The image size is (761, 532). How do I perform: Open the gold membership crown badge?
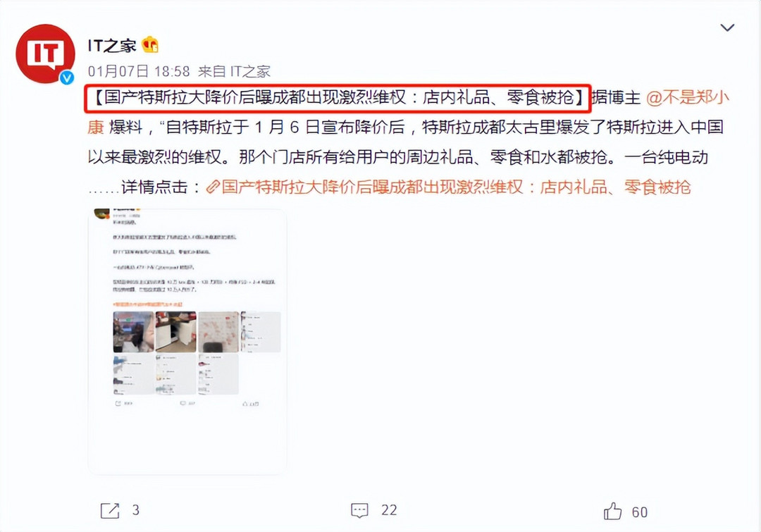coord(151,45)
